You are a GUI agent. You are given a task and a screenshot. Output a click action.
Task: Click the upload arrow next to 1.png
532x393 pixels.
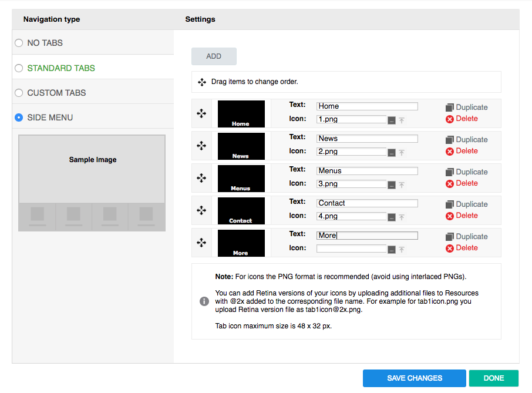coord(402,120)
